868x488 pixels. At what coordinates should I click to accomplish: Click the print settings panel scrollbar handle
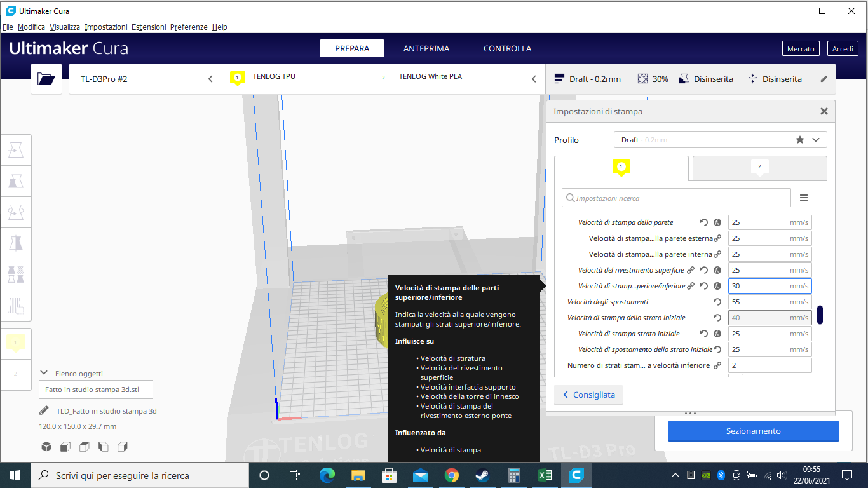(x=820, y=315)
